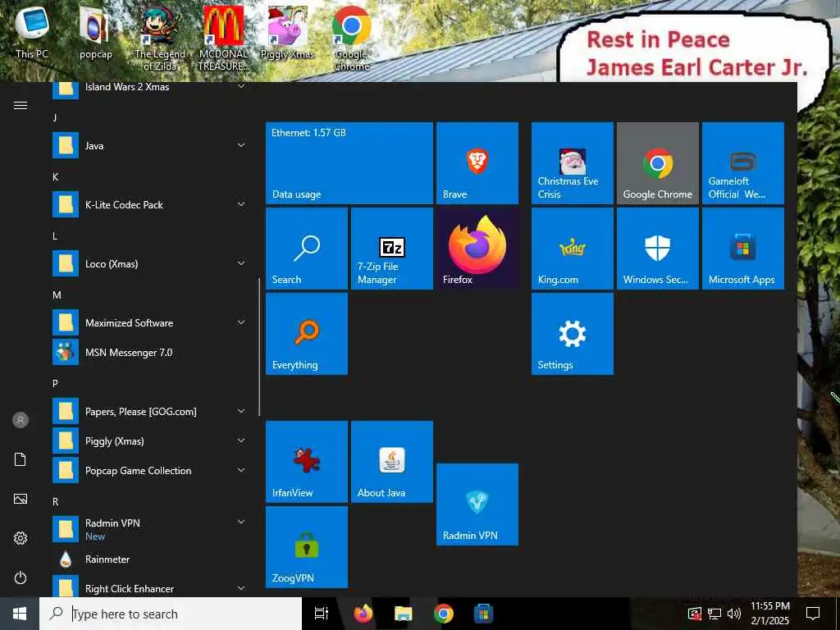The image size is (840, 630).
Task: Expand Right Click Enhancer chevron
Action: pos(241,587)
